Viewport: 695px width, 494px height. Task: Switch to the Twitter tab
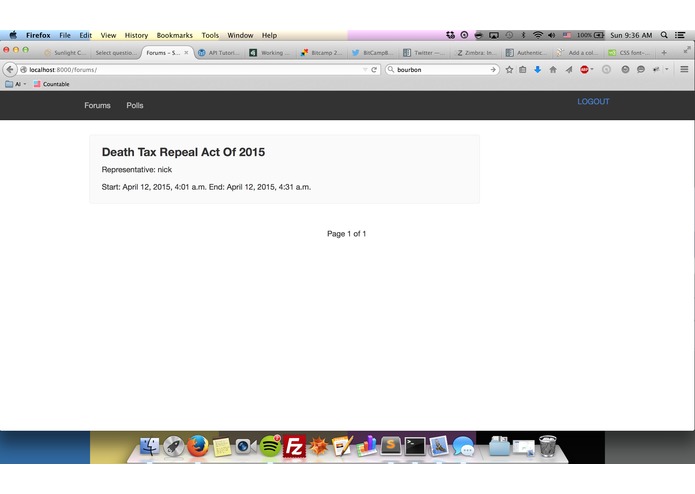[425, 53]
